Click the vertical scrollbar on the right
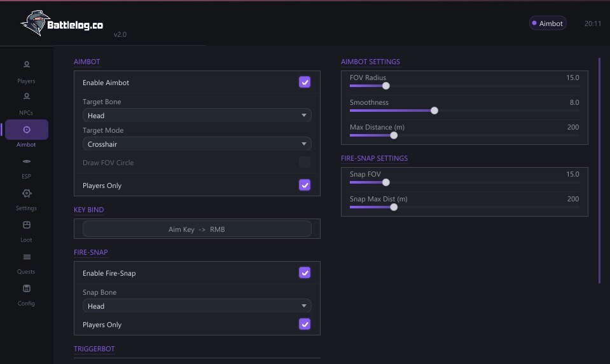This screenshot has height=364, width=610. click(x=599, y=170)
